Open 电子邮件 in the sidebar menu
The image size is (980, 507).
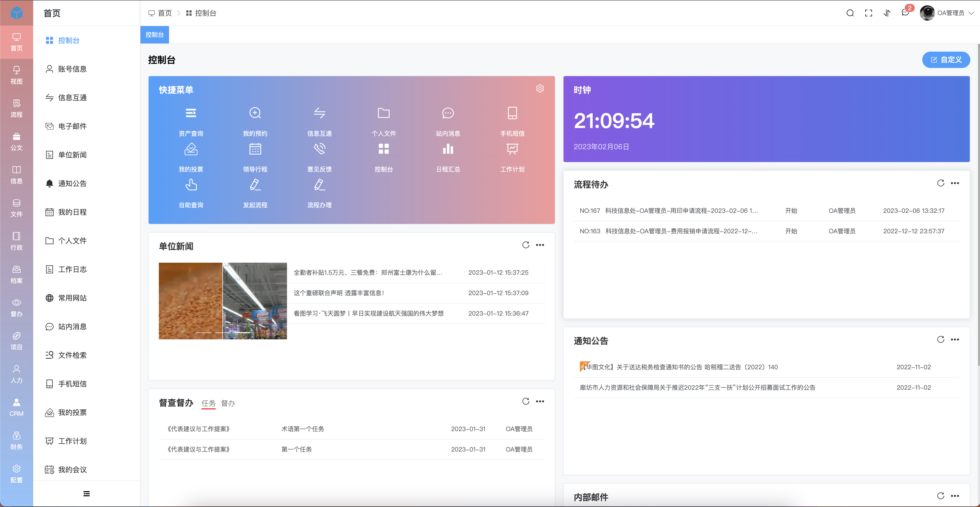click(x=87, y=126)
